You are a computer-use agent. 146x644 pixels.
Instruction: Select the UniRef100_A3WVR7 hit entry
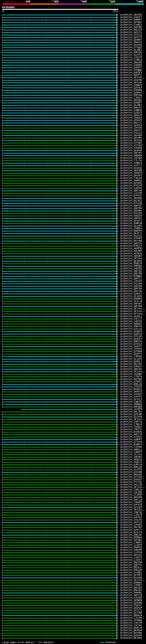[x=131, y=440]
